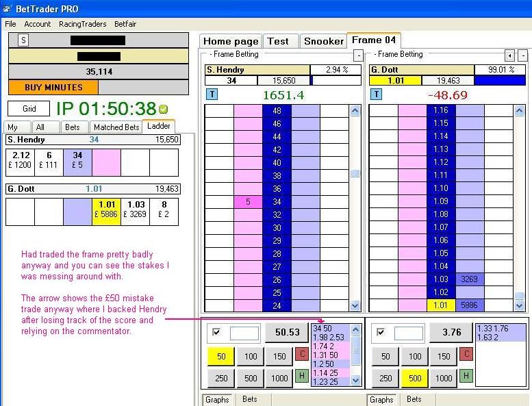Viewport: 532px width, 406px height.
Task: Click the stake input field in the Dott panel
Action: point(409,333)
